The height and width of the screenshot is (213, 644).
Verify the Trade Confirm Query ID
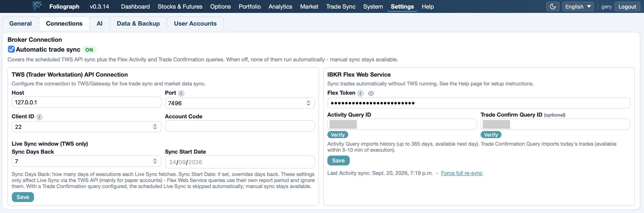(x=491, y=135)
